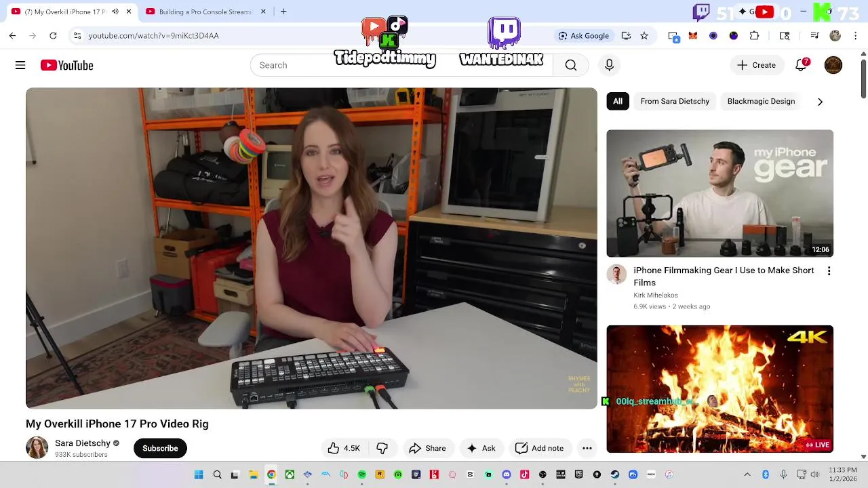Subscribe to Sara Dietschy
The width and height of the screenshot is (868, 488).
160,448
